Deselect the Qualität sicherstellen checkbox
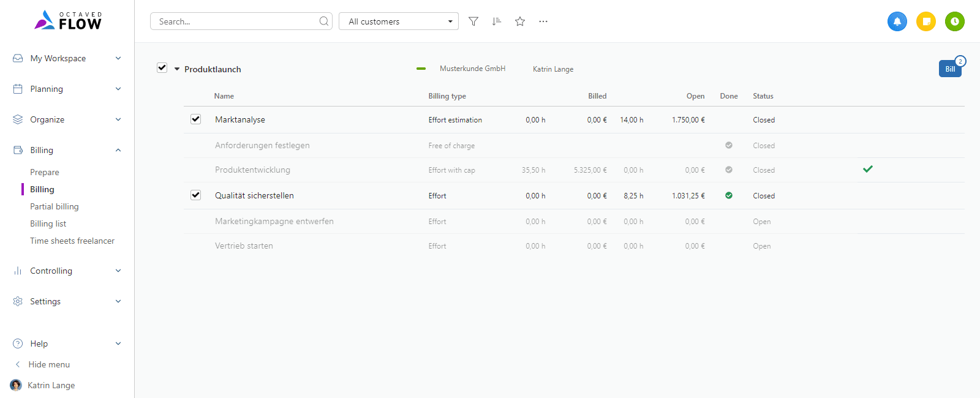Image resolution: width=980 pixels, height=398 pixels. 196,195
